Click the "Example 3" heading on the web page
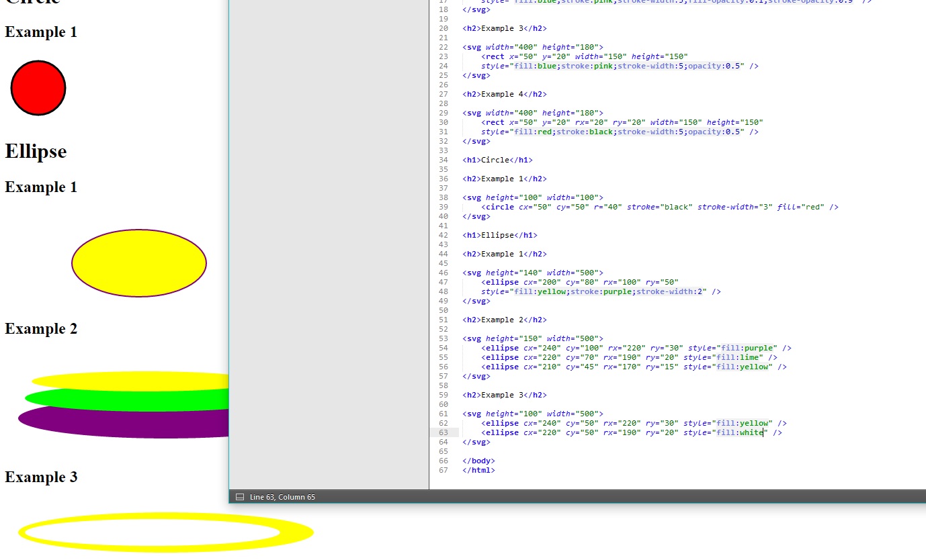The image size is (926, 560). [x=41, y=477]
